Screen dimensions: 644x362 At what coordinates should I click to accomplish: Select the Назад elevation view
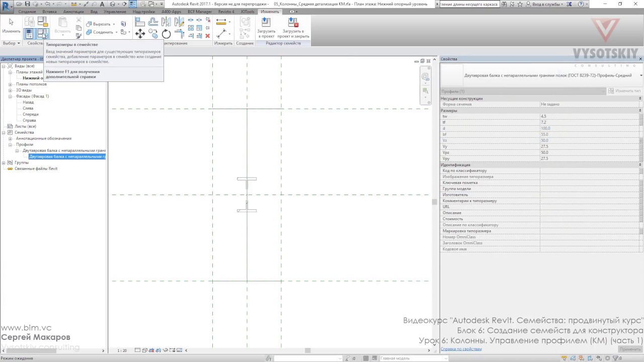(x=28, y=102)
